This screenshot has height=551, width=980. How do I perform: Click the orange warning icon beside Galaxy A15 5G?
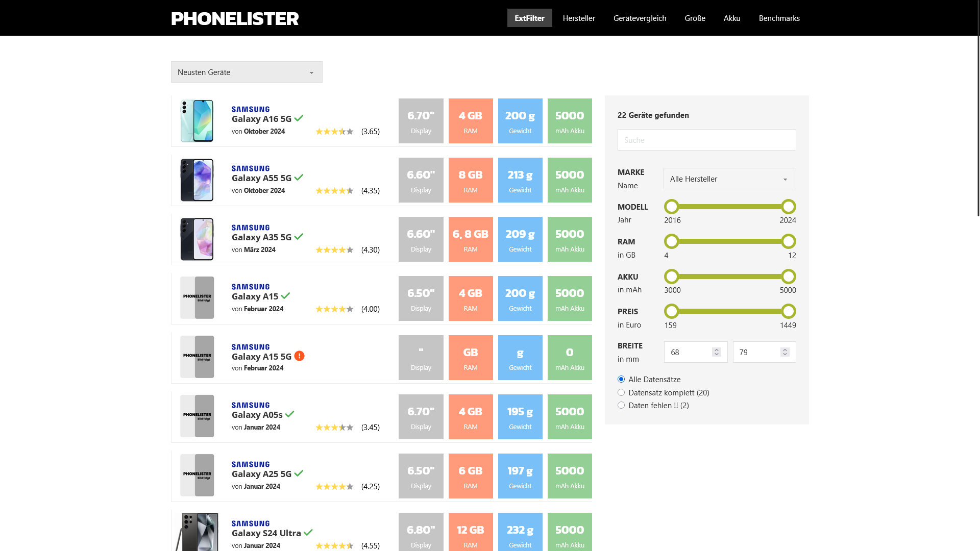click(x=300, y=356)
